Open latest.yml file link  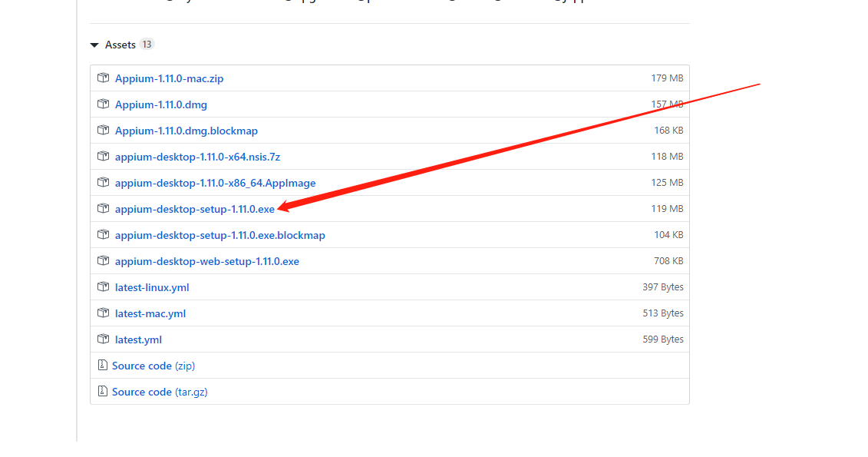pyautogui.click(x=138, y=339)
